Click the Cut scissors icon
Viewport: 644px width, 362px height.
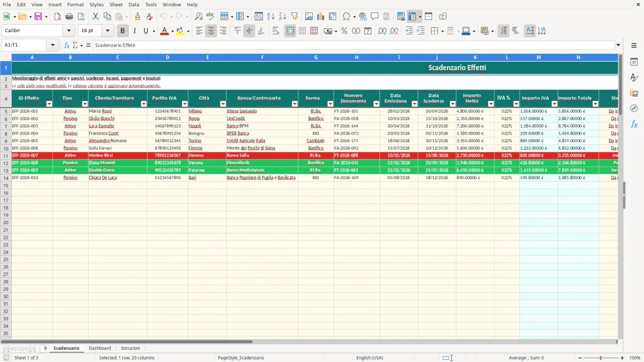coord(96,17)
